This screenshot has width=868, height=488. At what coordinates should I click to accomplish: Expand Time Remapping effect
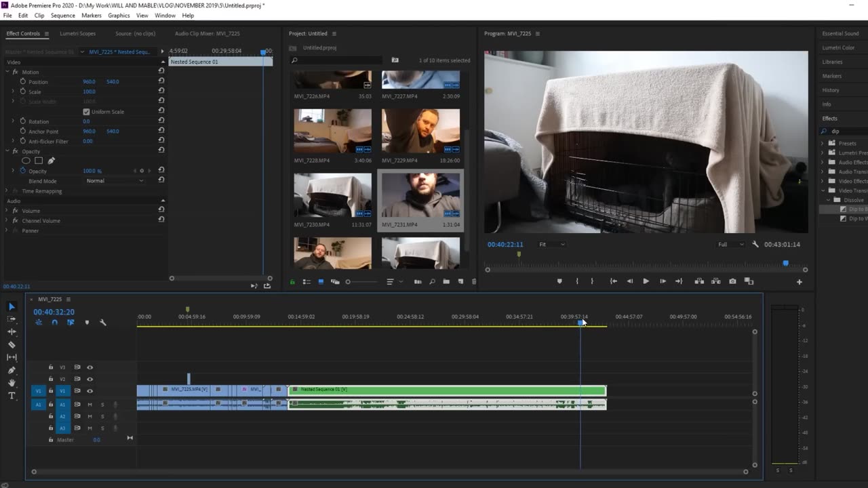point(7,191)
